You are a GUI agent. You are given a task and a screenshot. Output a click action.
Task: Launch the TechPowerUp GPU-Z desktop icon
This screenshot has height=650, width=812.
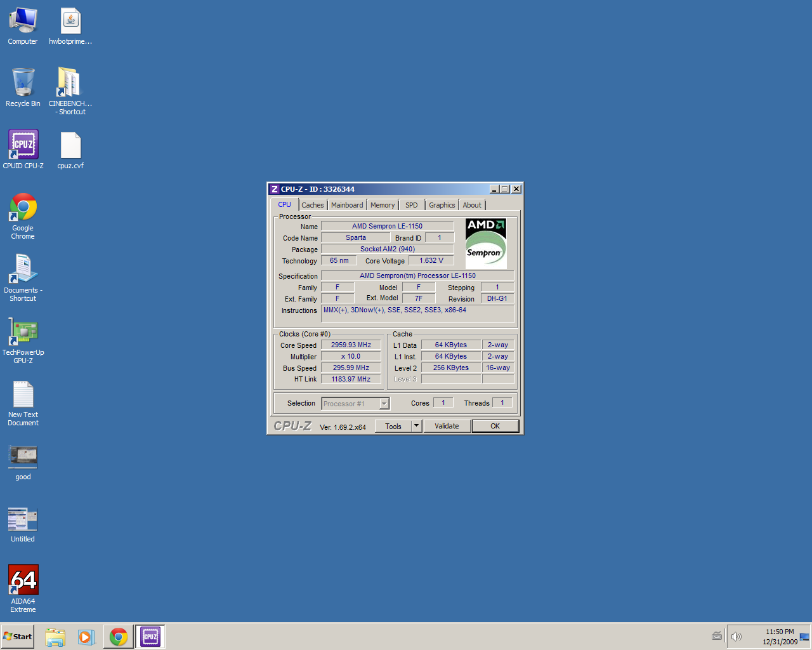pos(23,340)
